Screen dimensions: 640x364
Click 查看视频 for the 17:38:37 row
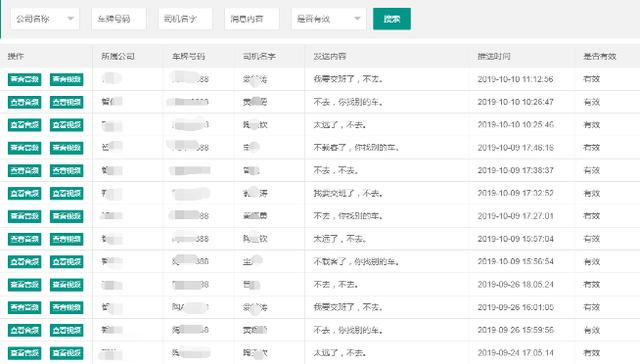coord(67,171)
